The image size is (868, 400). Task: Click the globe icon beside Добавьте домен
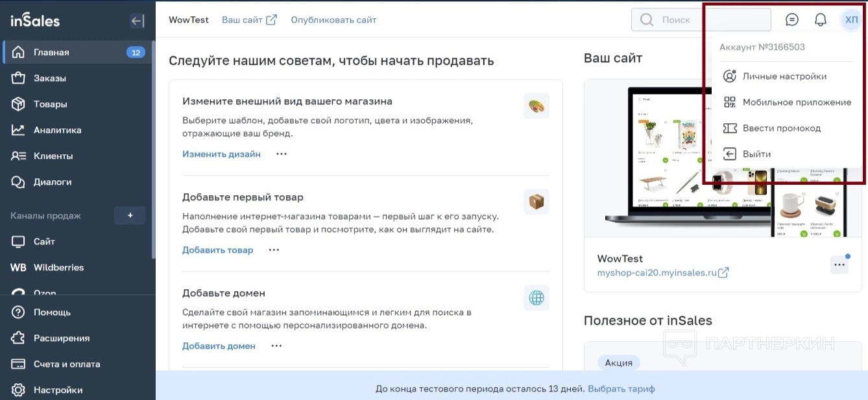click(536, 298)
